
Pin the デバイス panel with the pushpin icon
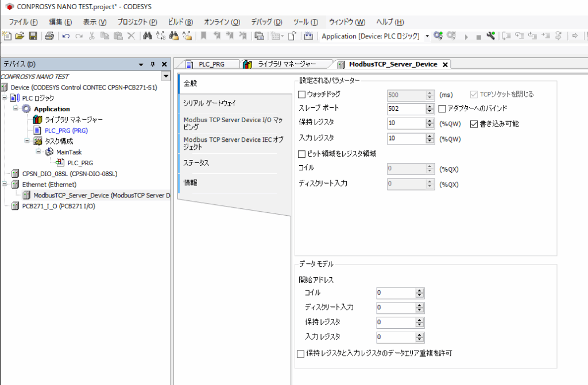pos(153,64)
